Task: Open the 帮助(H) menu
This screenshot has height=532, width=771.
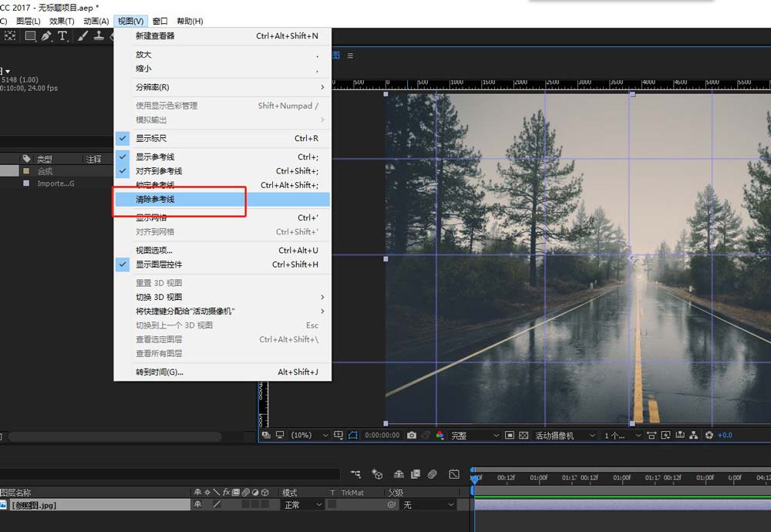Action: (190, 21)
